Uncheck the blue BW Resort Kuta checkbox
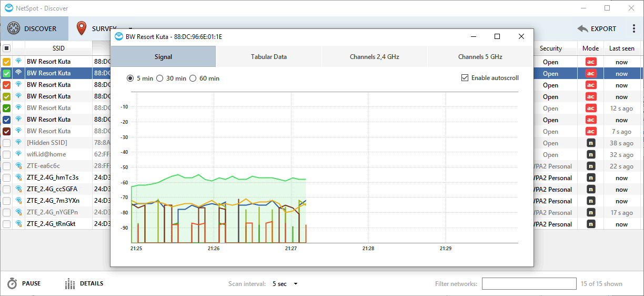Screen dimensions: 644x296 point(6,120)
